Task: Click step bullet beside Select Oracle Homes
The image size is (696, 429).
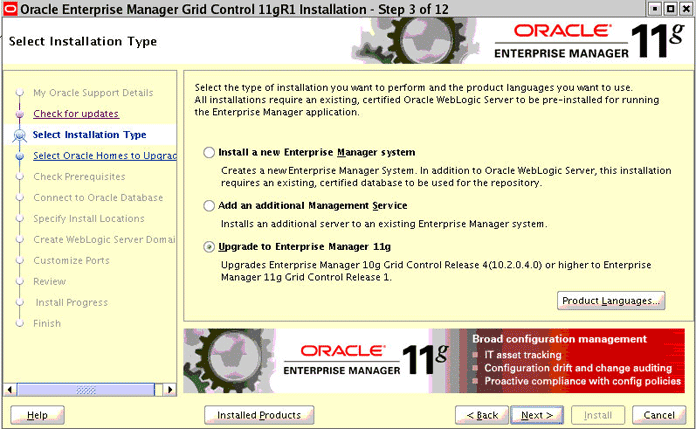Action: (20, 156)
